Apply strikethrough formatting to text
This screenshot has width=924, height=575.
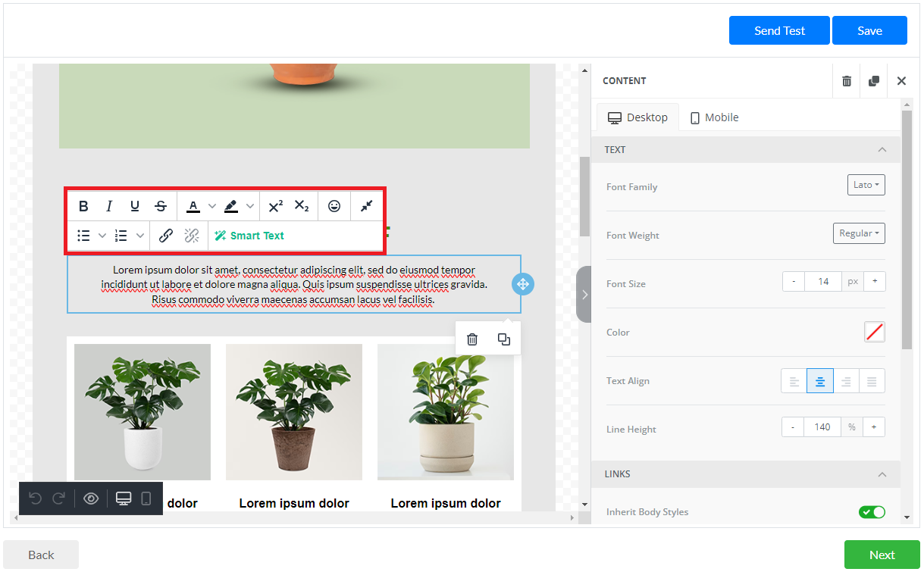161,206
